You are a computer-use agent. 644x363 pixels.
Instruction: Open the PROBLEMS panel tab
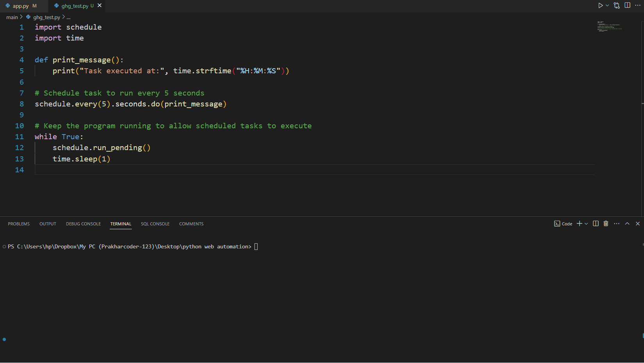pyautogui.click(x=19, y=224)
